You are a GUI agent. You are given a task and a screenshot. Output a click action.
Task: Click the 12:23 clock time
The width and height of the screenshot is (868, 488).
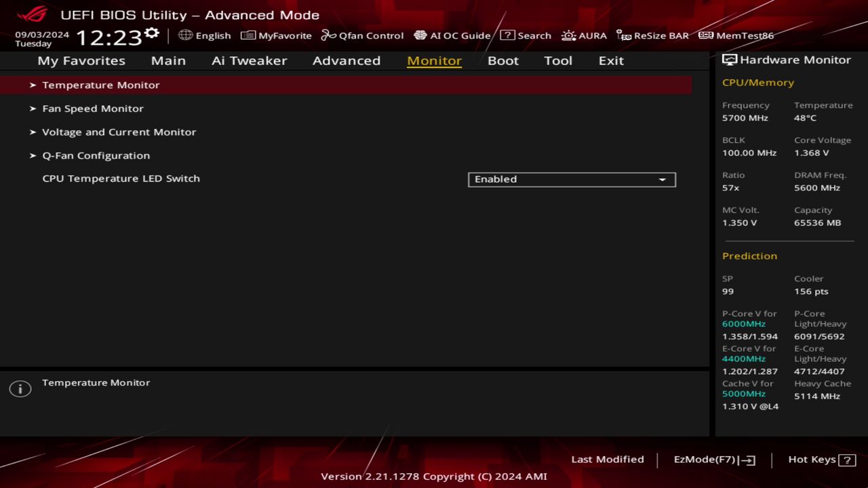click(x=108, y=37)
